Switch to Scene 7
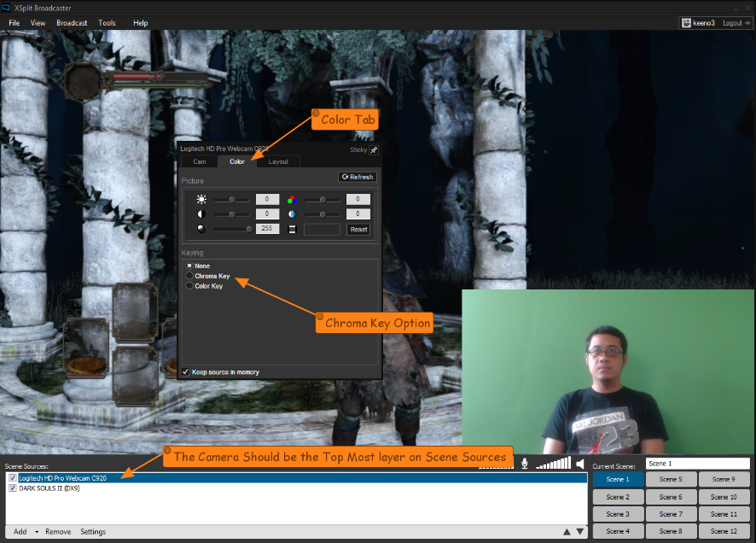This screenshot has width=756, height=543. point(671,514)
